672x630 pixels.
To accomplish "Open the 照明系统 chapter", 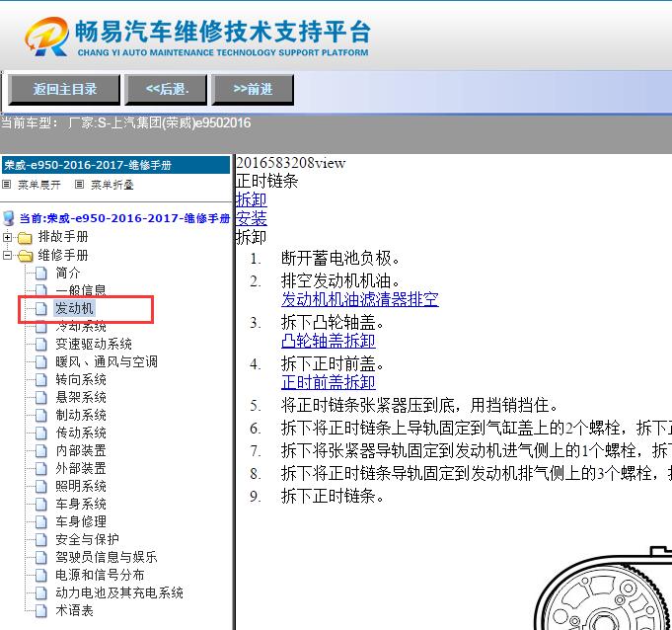I will [81, 486].
